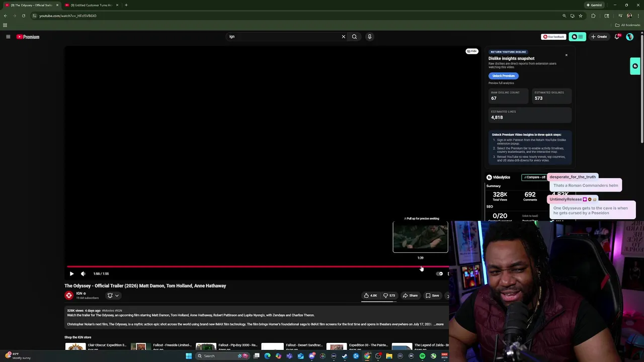The height and width of the screenshot is (362, 644).
Task: Open File Explorer from the taskbar
Action: (x=389, y=356)
